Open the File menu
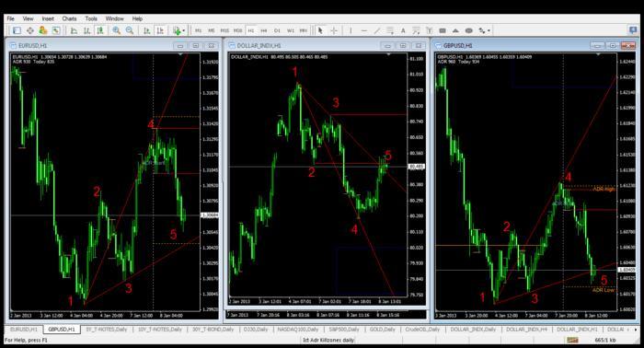644x348 pixels. (x=11, y=18)
